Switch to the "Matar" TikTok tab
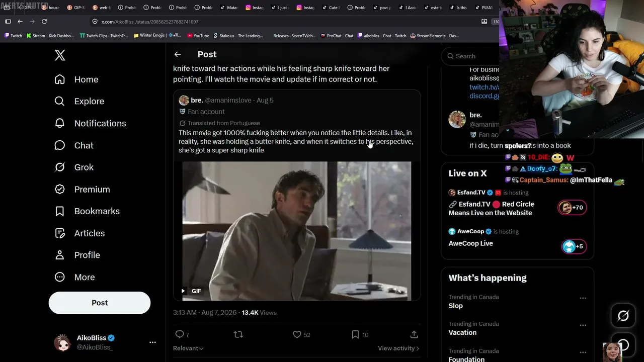 point(229,8)
